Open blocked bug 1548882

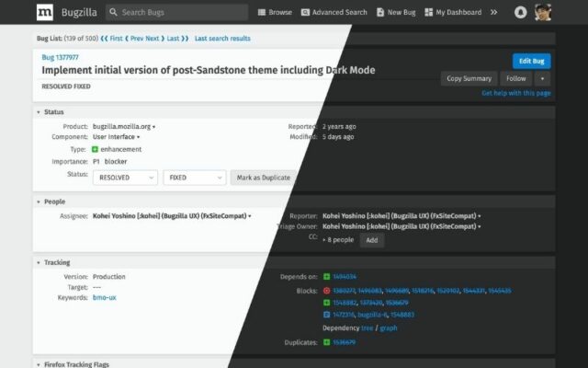click(345, 303)
